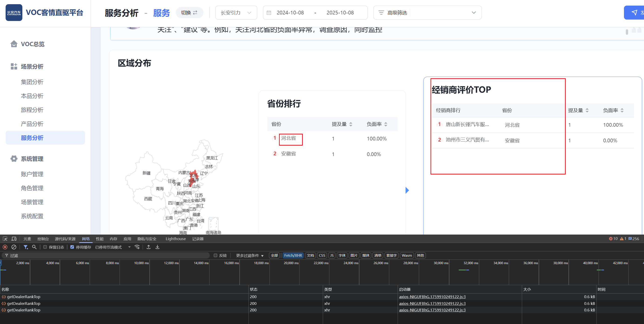Click the 切换 switch button
This screenshot has height=324, width=644.
point(189,13)
